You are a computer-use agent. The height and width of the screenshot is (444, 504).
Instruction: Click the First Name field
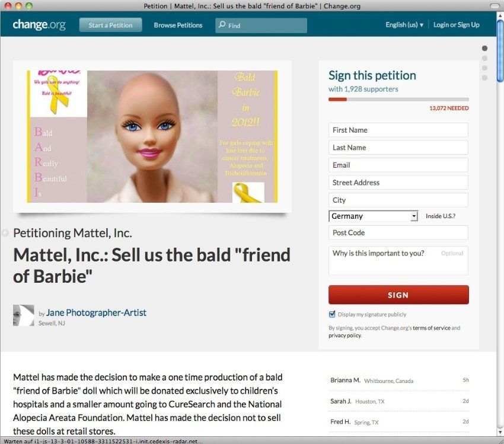[398, 130]
